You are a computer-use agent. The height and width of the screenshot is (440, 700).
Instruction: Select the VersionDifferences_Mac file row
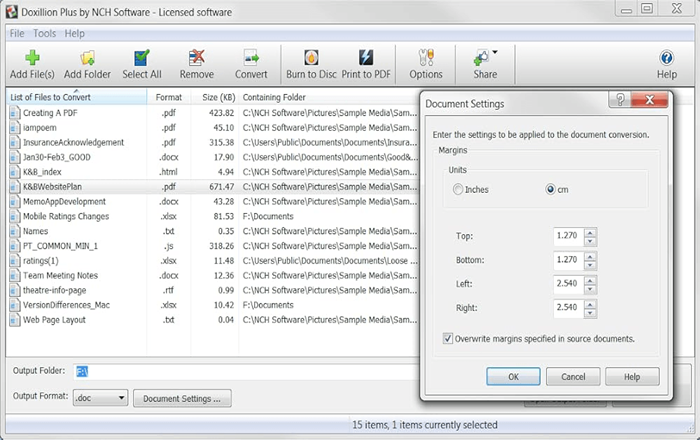click(x=213, y=305)
